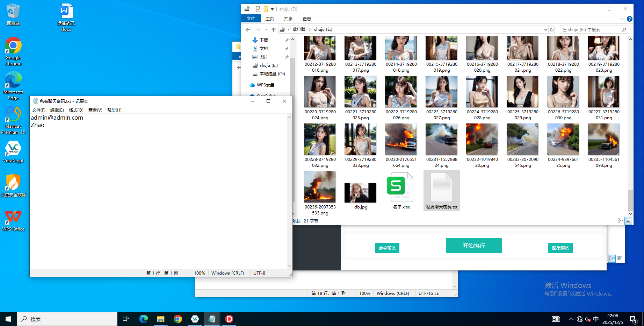Open the notification center icon
The height and width of the screenshot is (326, 644).
(633, 319)
